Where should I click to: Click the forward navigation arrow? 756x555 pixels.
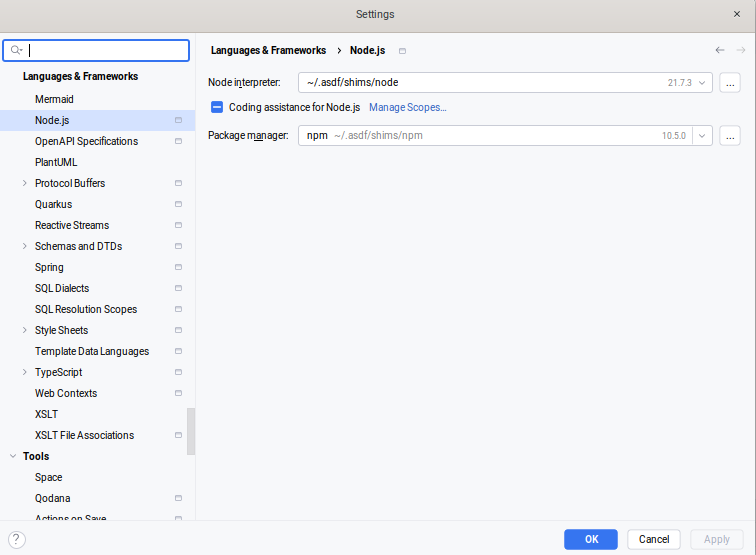[741, 50]
